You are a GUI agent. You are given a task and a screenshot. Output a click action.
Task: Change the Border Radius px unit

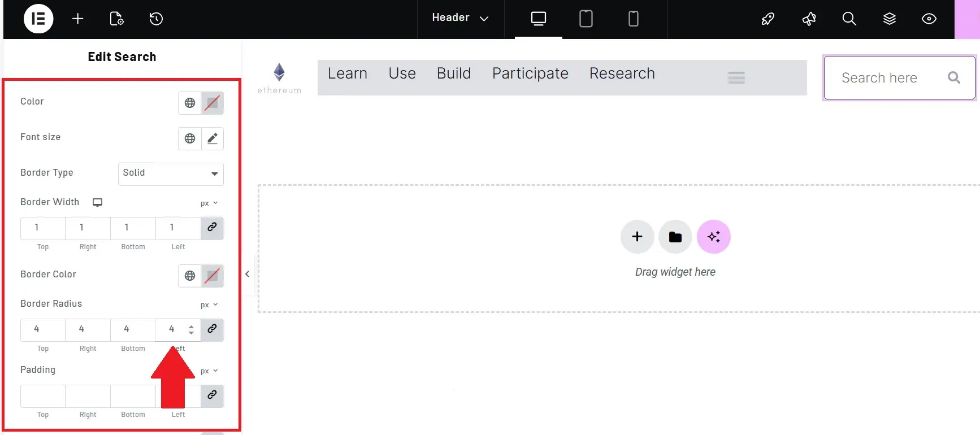click(209, 304)
